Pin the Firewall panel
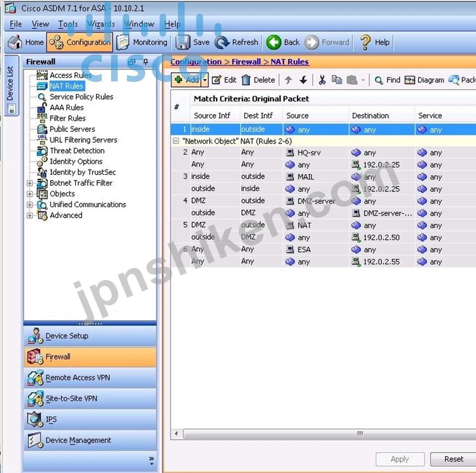Viewport: 476px width, 473px height. click(x=146, y=62)
